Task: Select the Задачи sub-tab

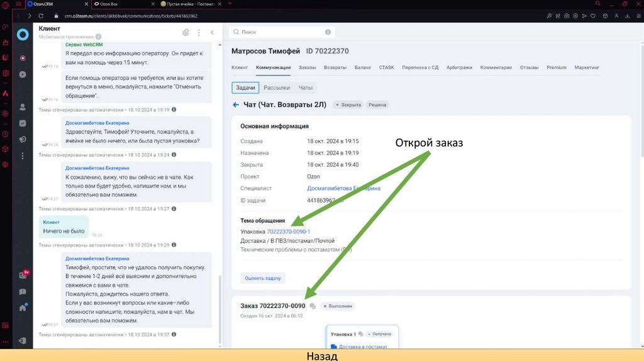Action: [245, 87]
